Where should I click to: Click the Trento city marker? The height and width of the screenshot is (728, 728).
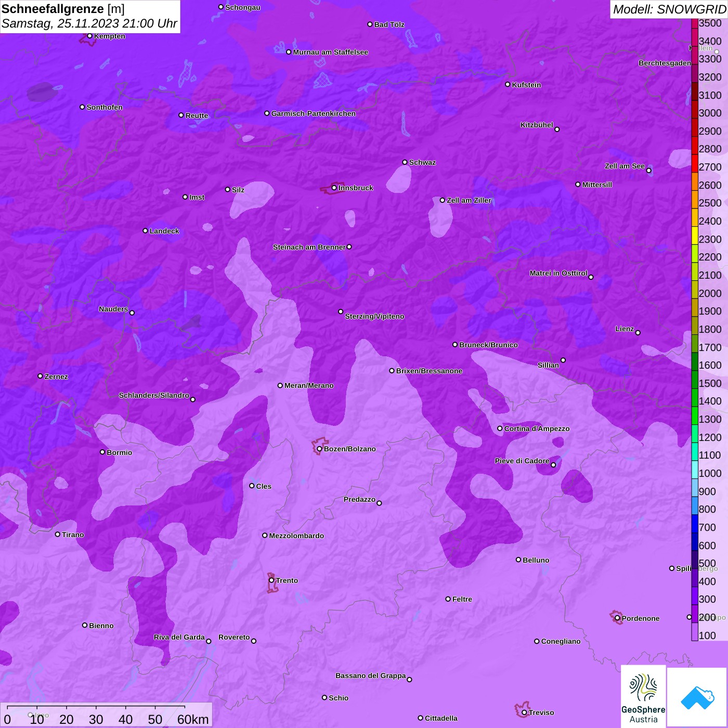pyautogui.click(x=271, y=580)
